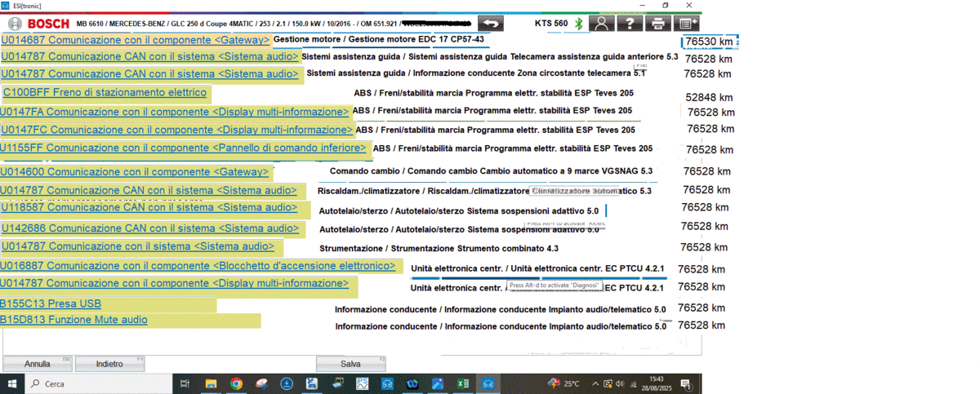Open help with the question mark icon

tap(629, 23)
